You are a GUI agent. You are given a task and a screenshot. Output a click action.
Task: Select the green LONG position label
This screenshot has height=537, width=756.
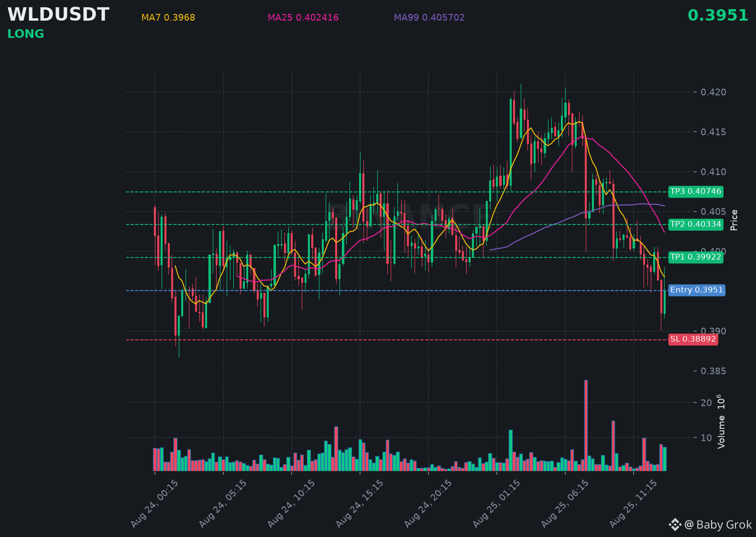coord(26,34)
